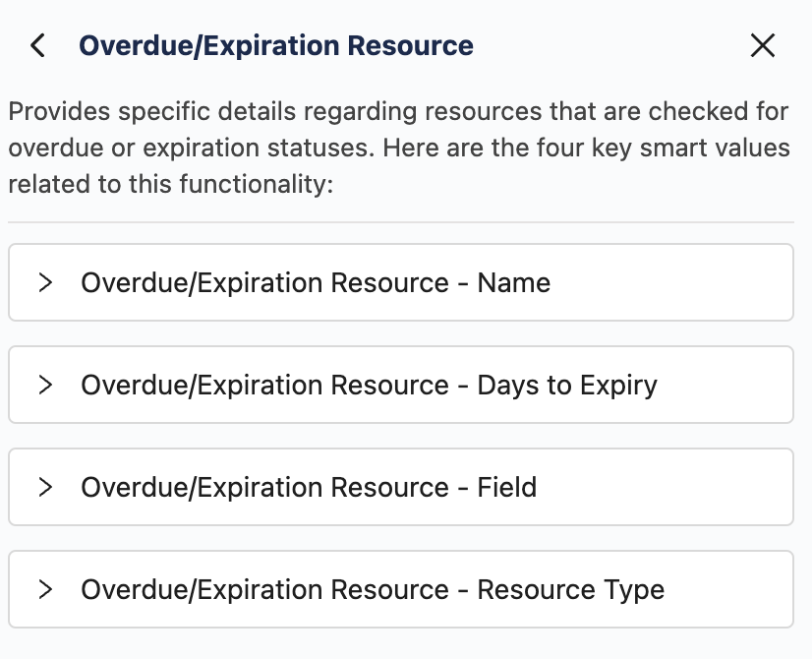Open the Overdue/Expiration Resource - Name label

pos(315,283)
